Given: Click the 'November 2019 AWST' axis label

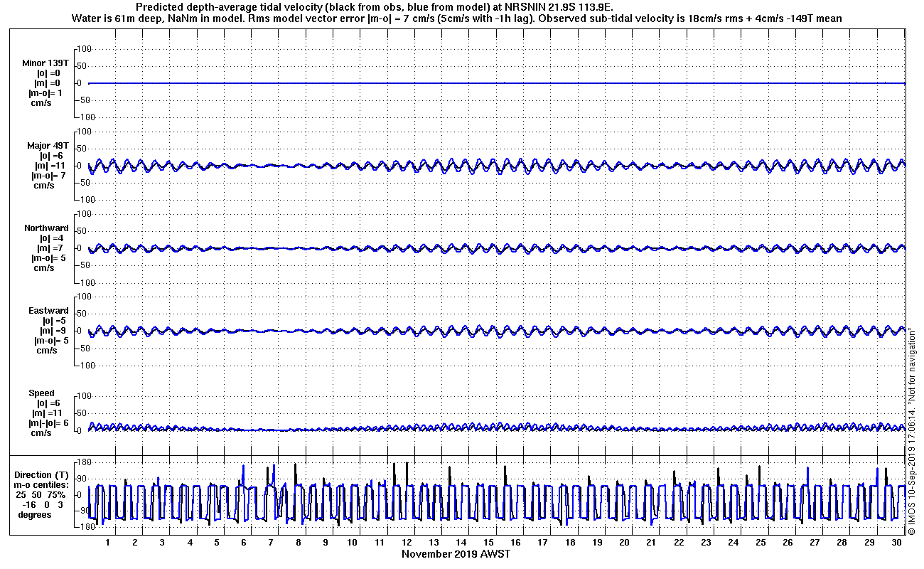Looking at the screenshot, I should pyautogui.click(x=456, y=553).
